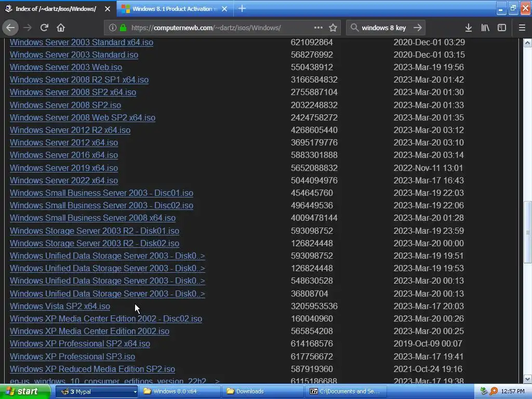The height and width of the screenshot is (399, 532).
Task: Bookmark this page with the star
Action: point(333,28)
